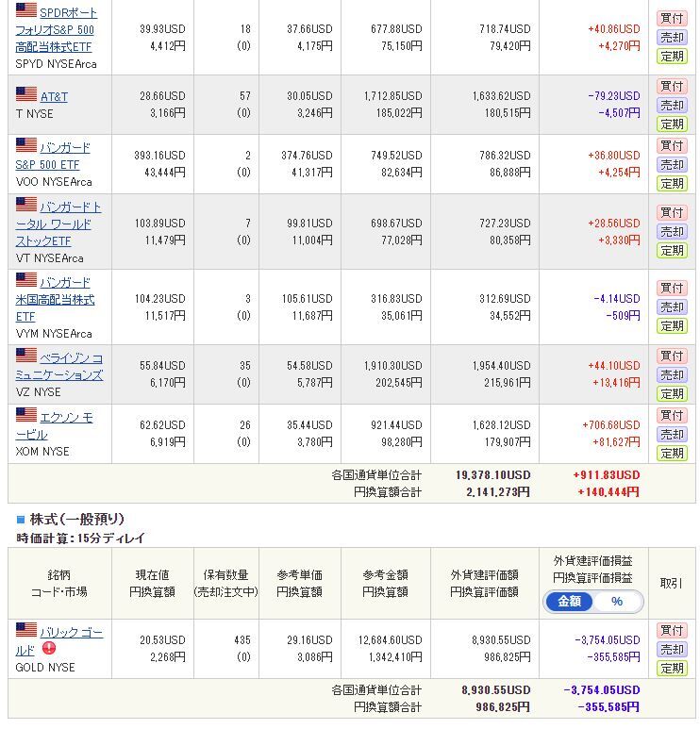Click the US flag icon in the SPYD row
The height and width of the screenshot is (729, 700).
(x=26, y=10)
